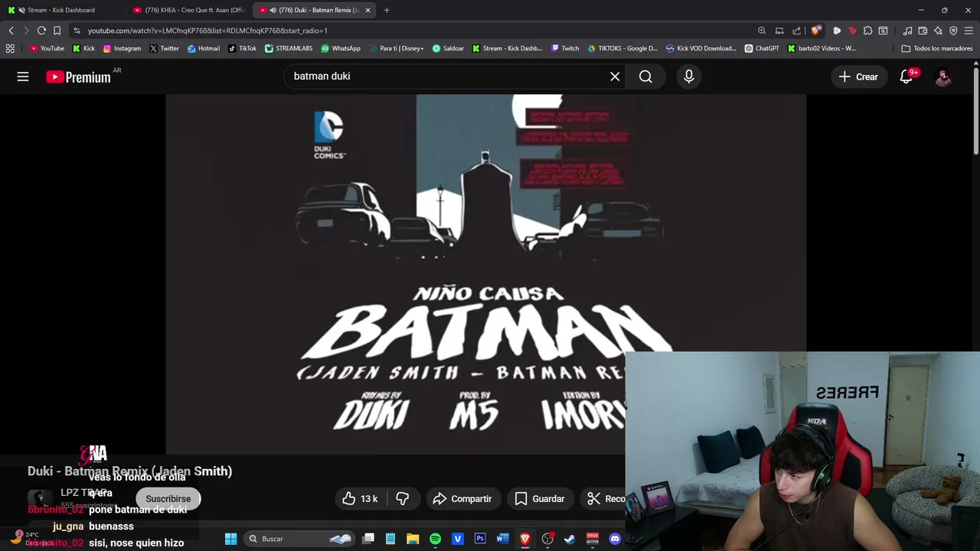Subscribe with the Suscribirse button

pyautogui.click(x=168, y=499)
